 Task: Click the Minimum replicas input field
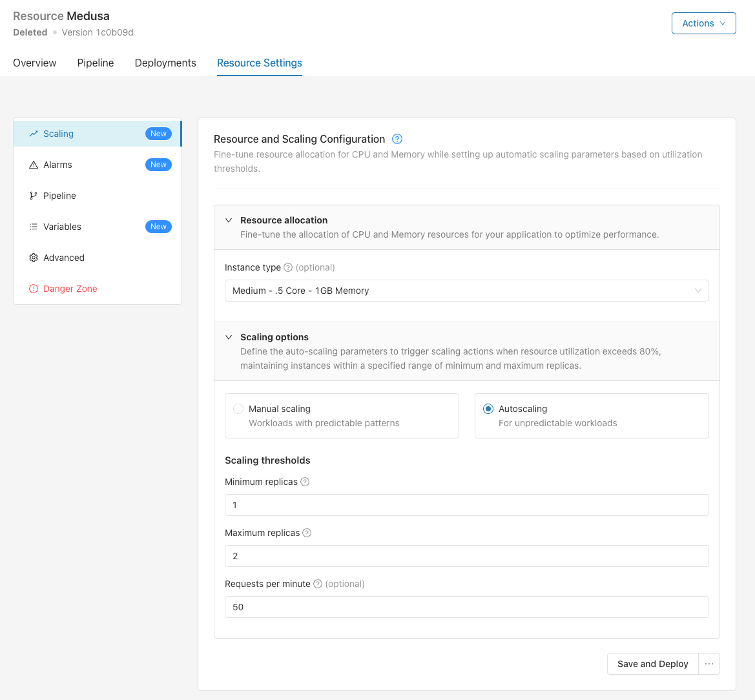coord(466,505)
